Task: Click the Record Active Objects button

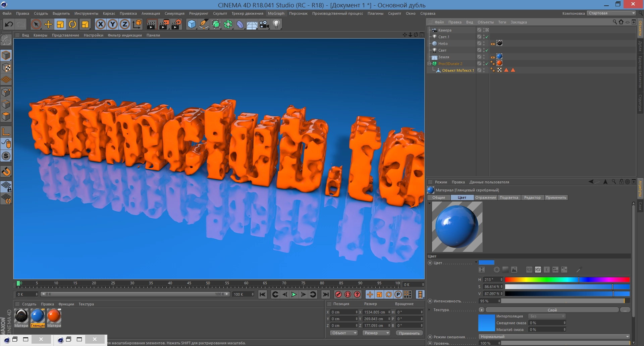Action: point(338,294)
